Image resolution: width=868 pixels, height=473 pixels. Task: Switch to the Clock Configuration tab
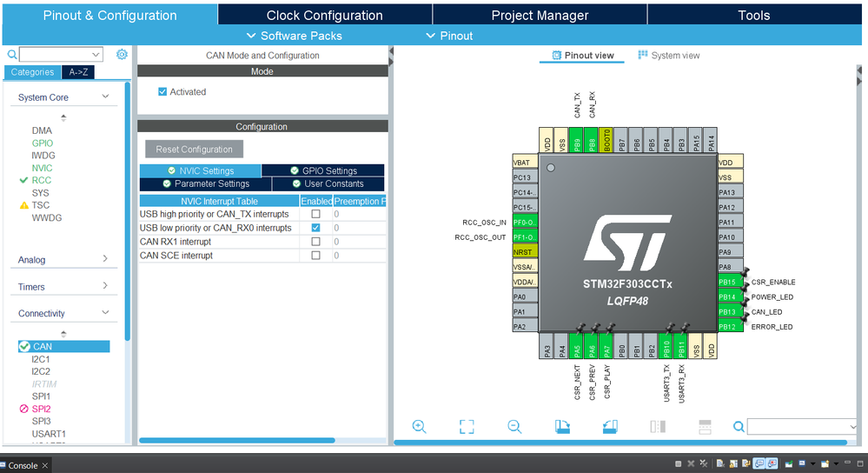coord(325,15)
